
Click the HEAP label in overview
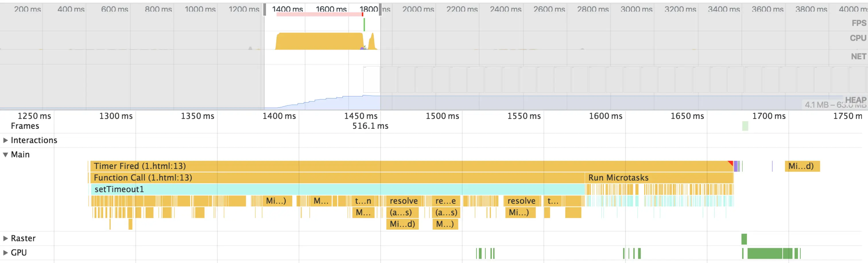[x=856, y=100]
